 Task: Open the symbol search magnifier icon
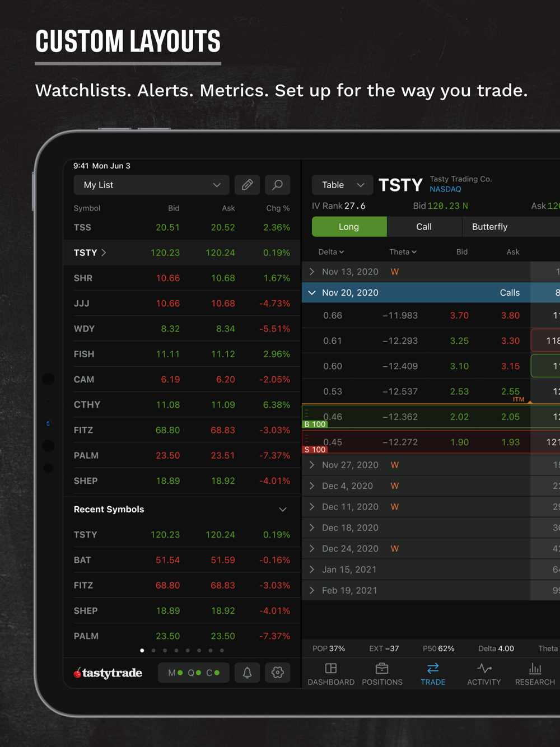point(277,185)
